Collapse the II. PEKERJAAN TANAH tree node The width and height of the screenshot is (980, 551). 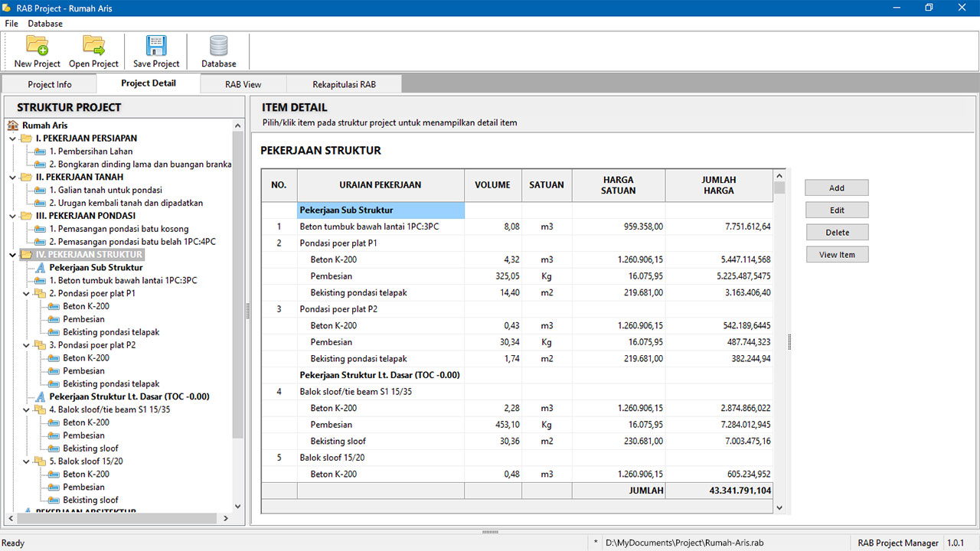(13, 178)
